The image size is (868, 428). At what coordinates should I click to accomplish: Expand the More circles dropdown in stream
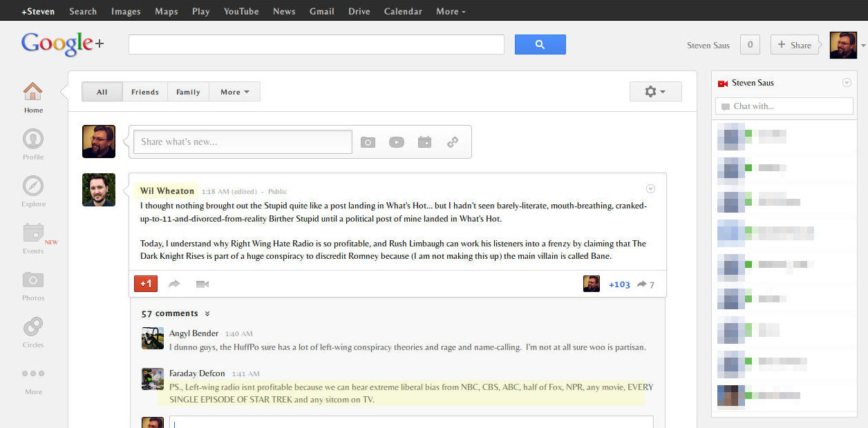coord(235,92)
